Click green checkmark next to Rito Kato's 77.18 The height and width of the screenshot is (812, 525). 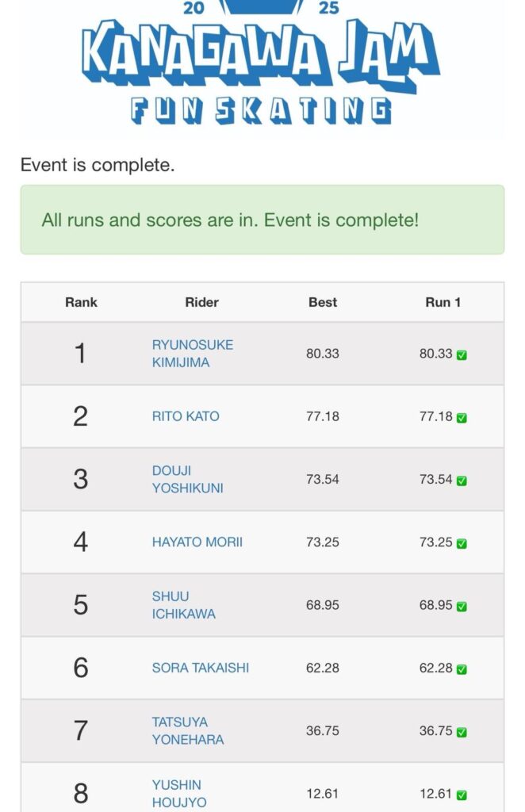(x=462, y=418)
